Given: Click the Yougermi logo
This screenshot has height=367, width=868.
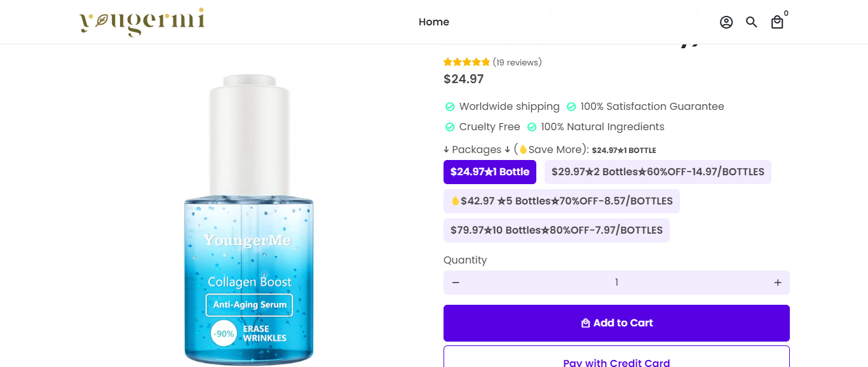Looking at the screenshot, I should click(x=142, y=22).
